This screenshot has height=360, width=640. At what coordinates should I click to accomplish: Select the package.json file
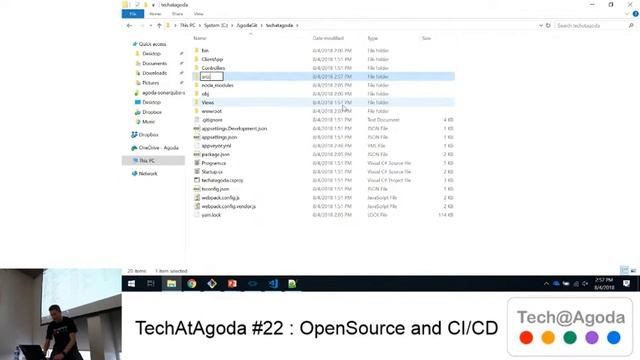click(x=215, y=154)
